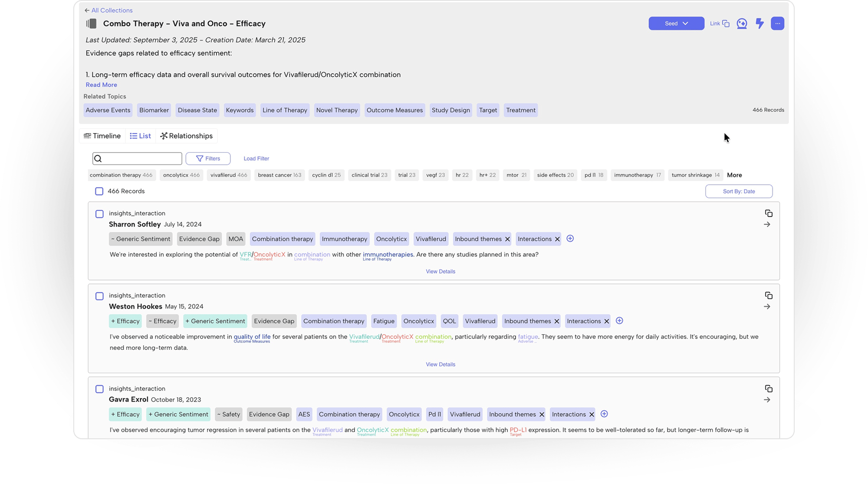Image resolution: width=868 pixels, height=484 pixels.
Task: Open Weston Hookes record via arrow icon
Action: (x=767, y=307)
